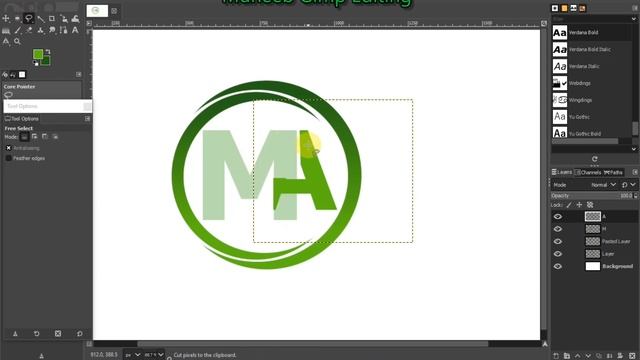This screenshot has height=360, width=640.
Task: Open the layer mode group switcher dropdown
Action: (628, 185)
